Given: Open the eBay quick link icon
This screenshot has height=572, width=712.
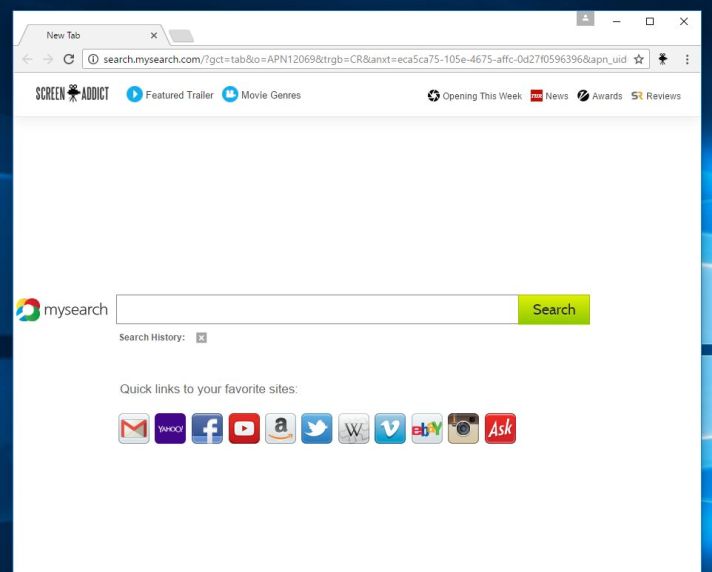Looking at the screenshot, I should tap(427, 428).
